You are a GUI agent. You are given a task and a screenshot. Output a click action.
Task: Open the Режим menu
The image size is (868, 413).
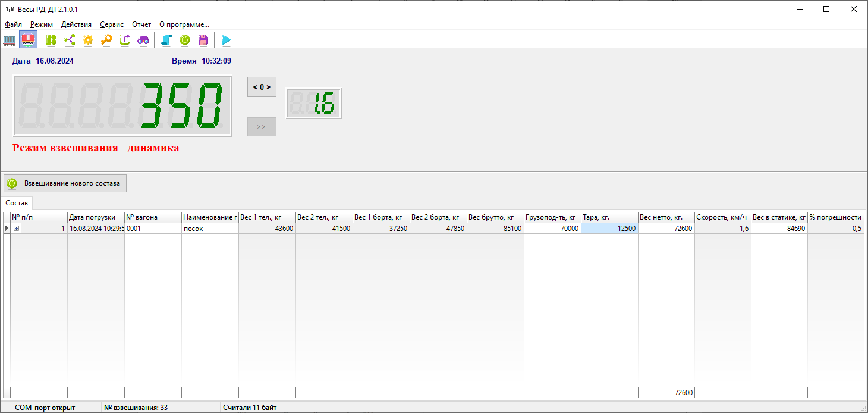(42, 24)
